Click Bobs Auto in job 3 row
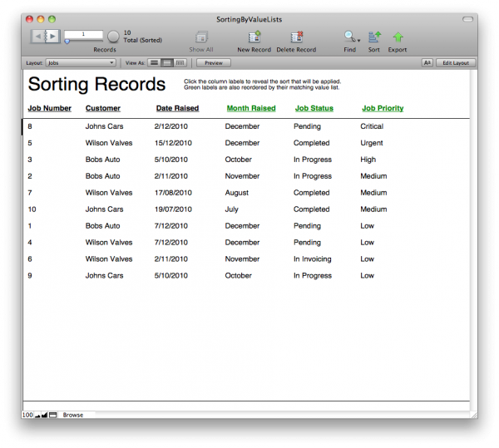Screen dimensions: 499x448 point(102,160)
